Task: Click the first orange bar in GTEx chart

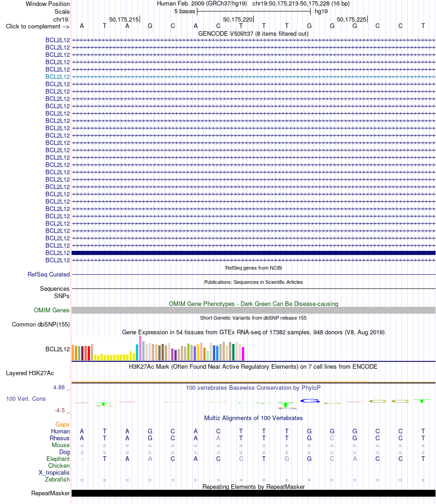Action: [73, 353]
